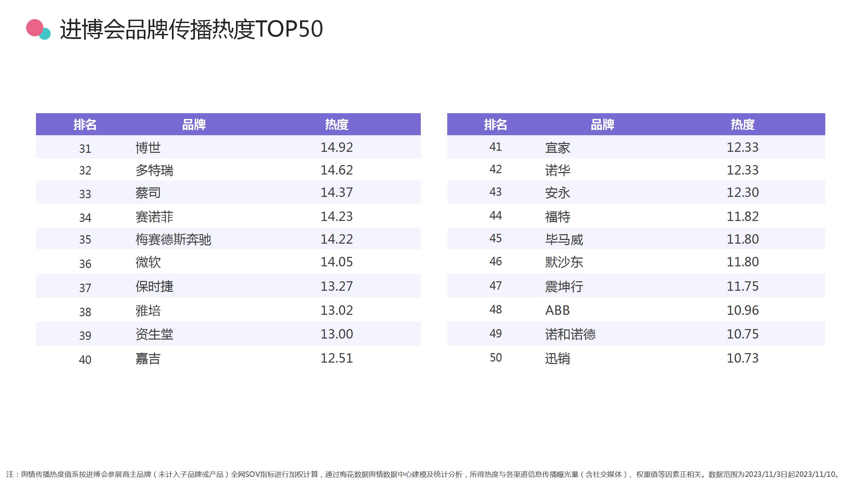This screenshot has width=868, height=488.
Task: Click rank number 40
Action: (85, 360)
